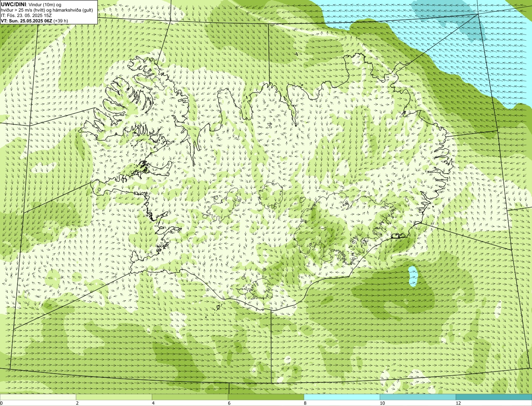Viewport: 532px width, 406px height.
Task: Click the small cyan wind patch southeast of Iceland
Action: click(413, 277)
